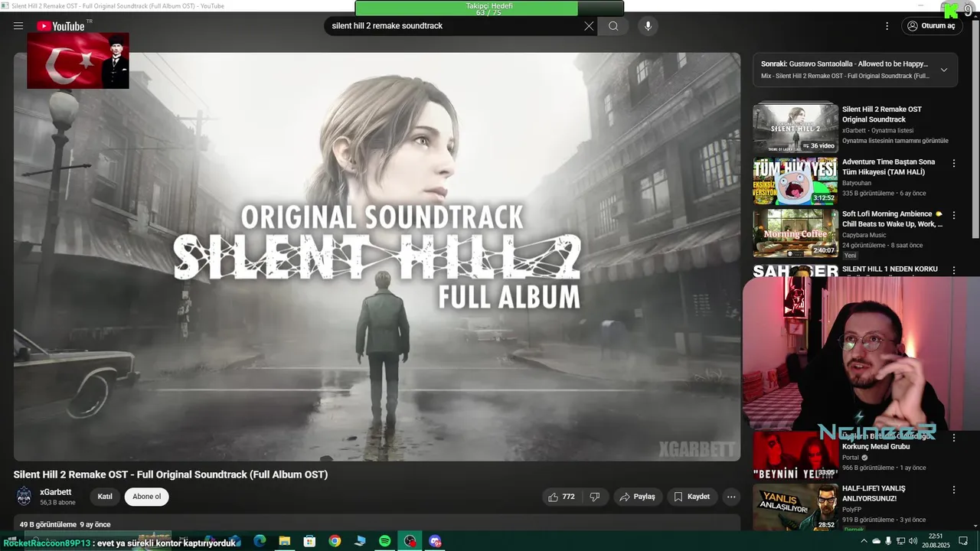Open the HALF-LIFE video thumbnail
Viewport: 980px width, 551px height.
(x=795, y=507)
